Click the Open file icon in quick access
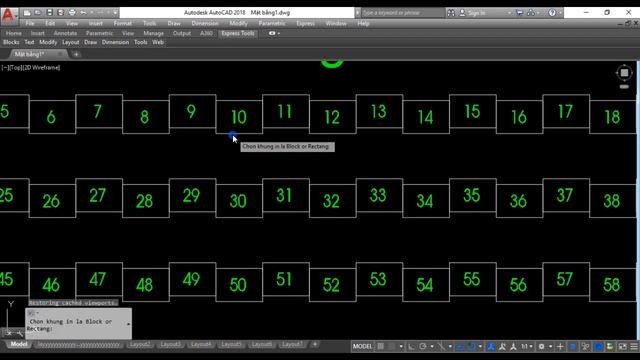This screenshot has height=360, width=640. [x=38, y=13]
